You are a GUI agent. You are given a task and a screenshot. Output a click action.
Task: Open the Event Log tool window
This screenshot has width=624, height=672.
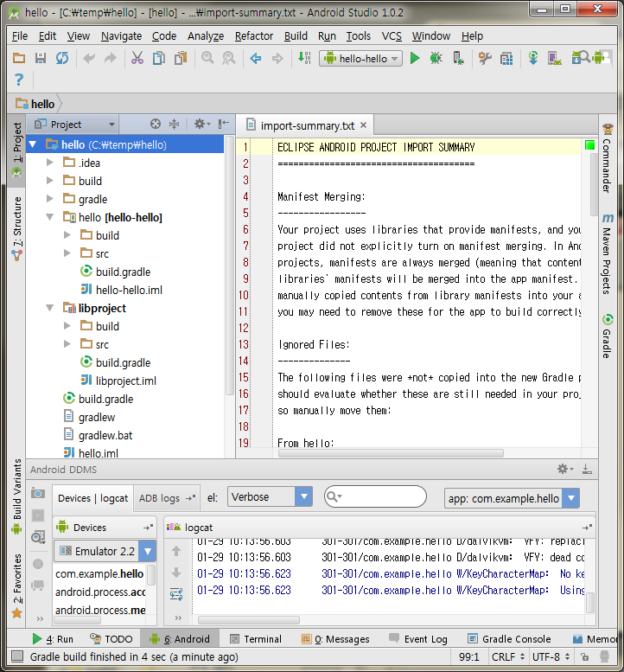[418, 639]
